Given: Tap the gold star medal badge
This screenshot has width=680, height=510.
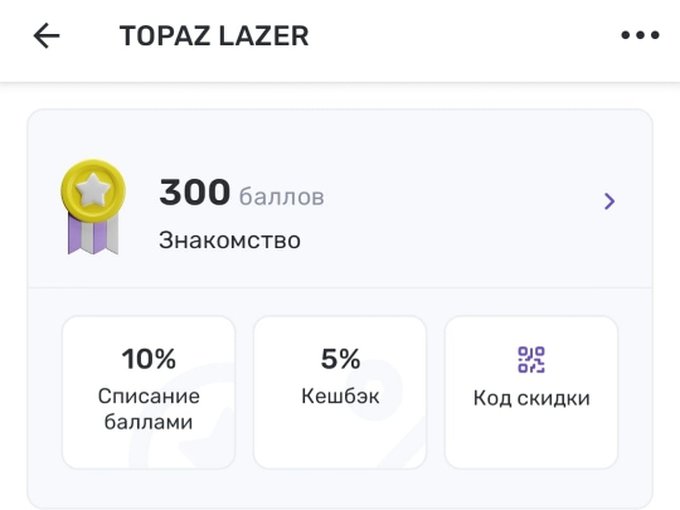Looking at the screenshot, I should click(93, 206).
